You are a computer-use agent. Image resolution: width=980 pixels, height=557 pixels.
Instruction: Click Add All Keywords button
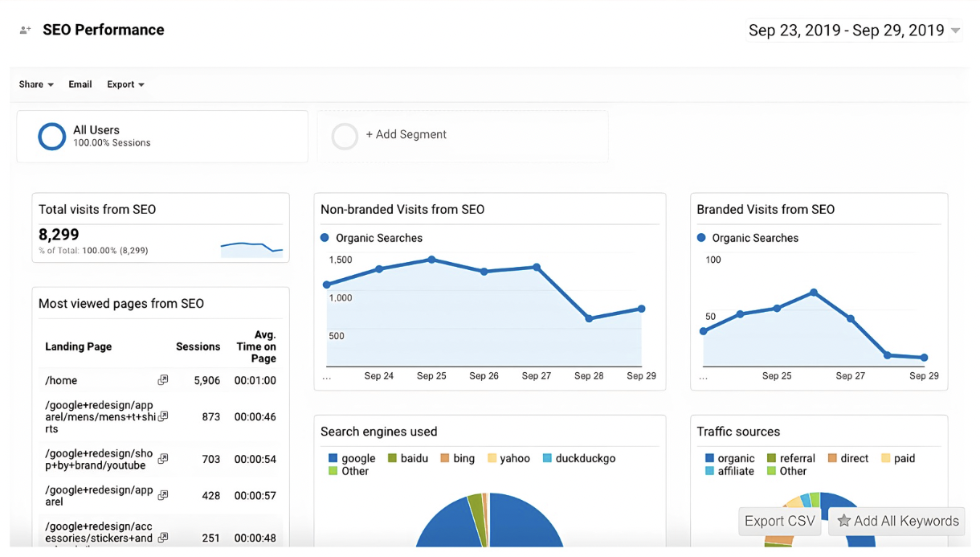coord(897,521)
